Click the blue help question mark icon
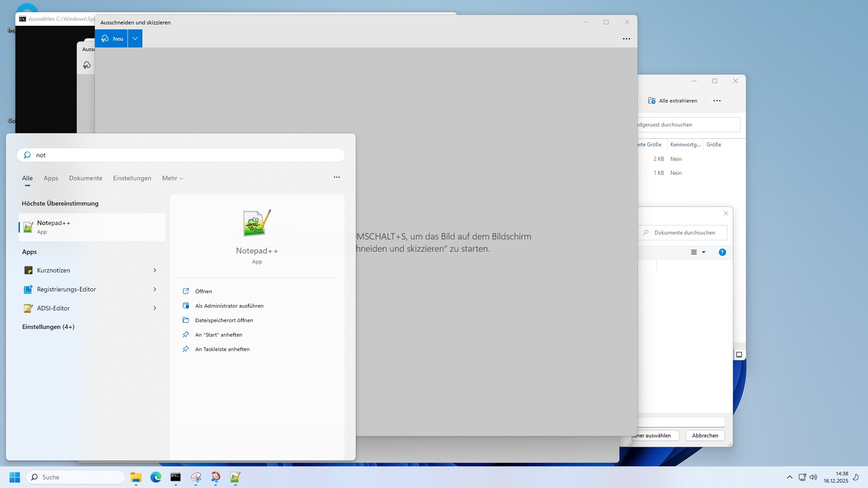 [x=722, y=252]
